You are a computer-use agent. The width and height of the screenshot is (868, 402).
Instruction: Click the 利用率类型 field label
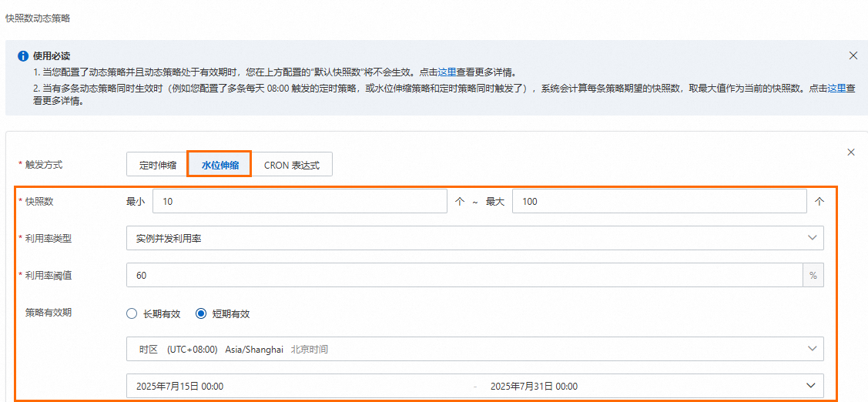(49, 238)
